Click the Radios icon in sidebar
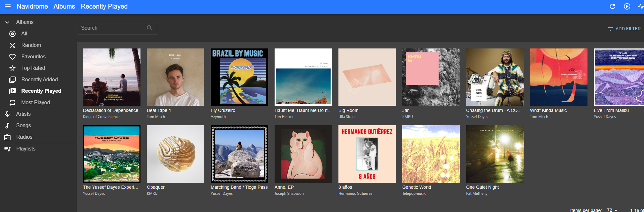The height and width of the screenshot is (212, 644). tap(7, 137)
